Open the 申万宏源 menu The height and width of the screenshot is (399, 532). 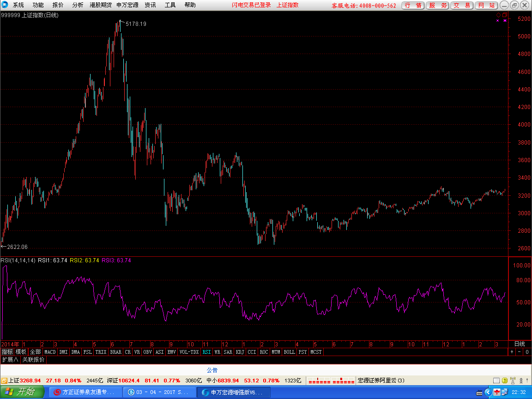(x=127, y=5)
